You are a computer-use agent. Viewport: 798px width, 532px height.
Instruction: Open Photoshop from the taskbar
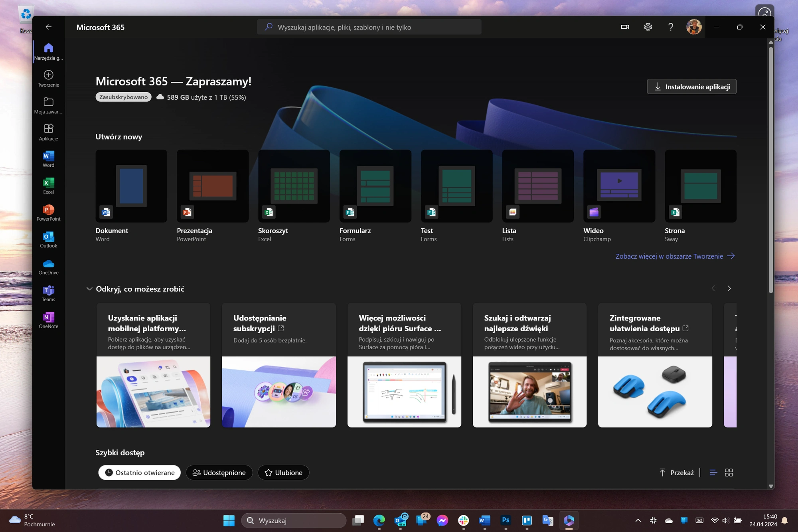[x=506, y=520]
